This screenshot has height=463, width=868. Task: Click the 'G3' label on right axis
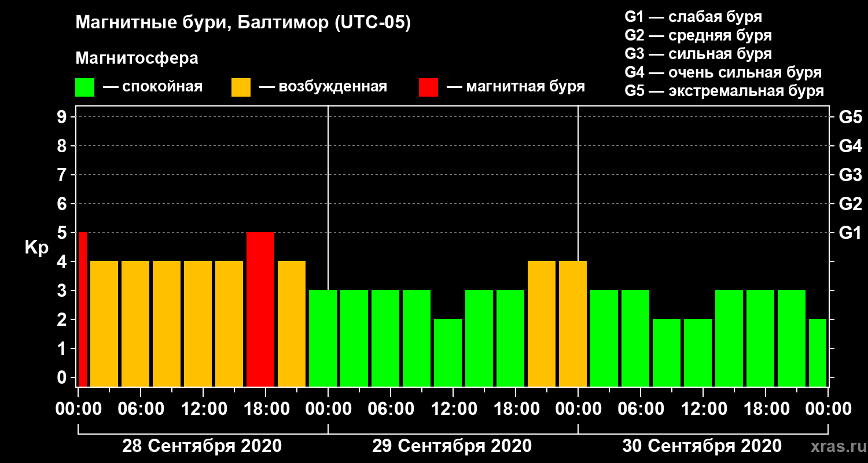point(850,175)
